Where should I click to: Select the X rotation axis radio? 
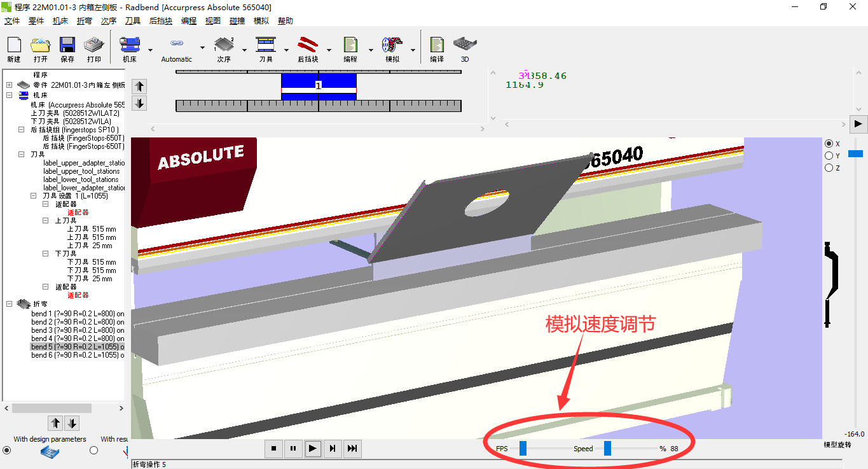(829, 144)
